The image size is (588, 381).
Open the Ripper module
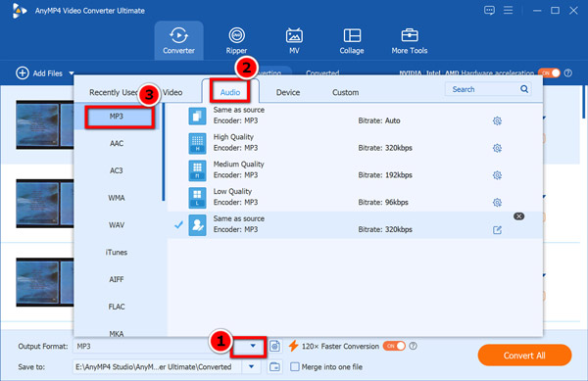tap(236, 40)
